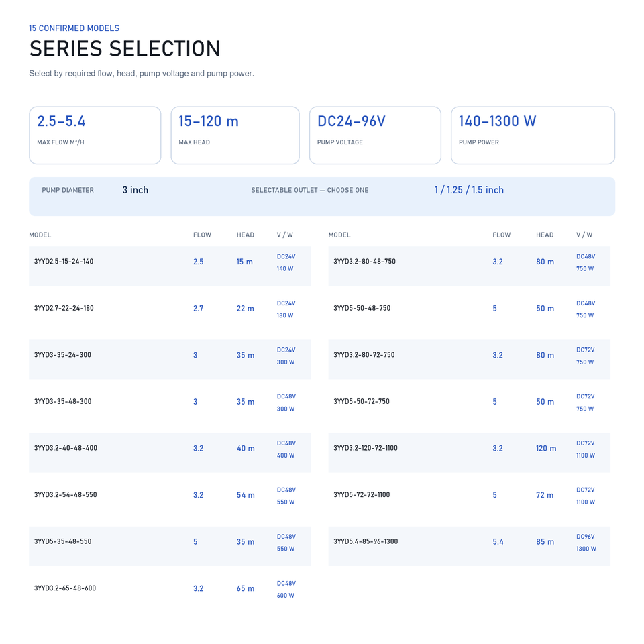Open the DC24–96V pump voltage card
Image resolution: width=644 pixels, height=644 pixels.
point(375,136)
